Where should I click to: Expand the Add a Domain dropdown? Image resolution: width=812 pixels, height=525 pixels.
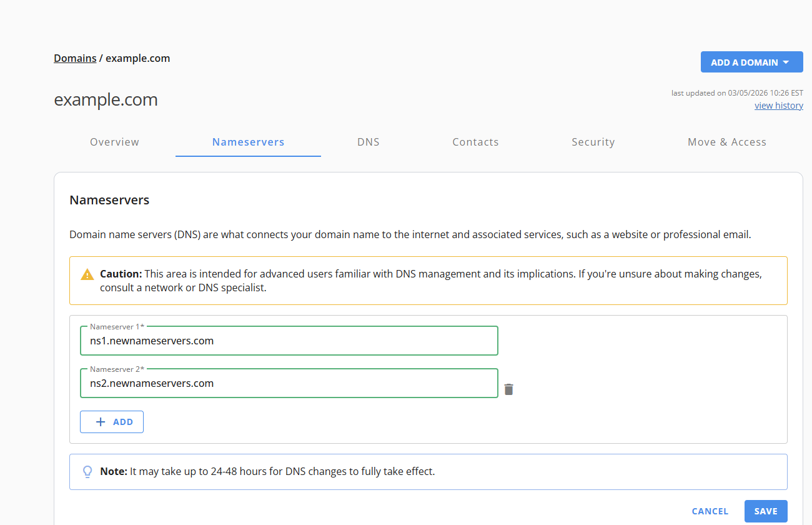coord(751,62)
